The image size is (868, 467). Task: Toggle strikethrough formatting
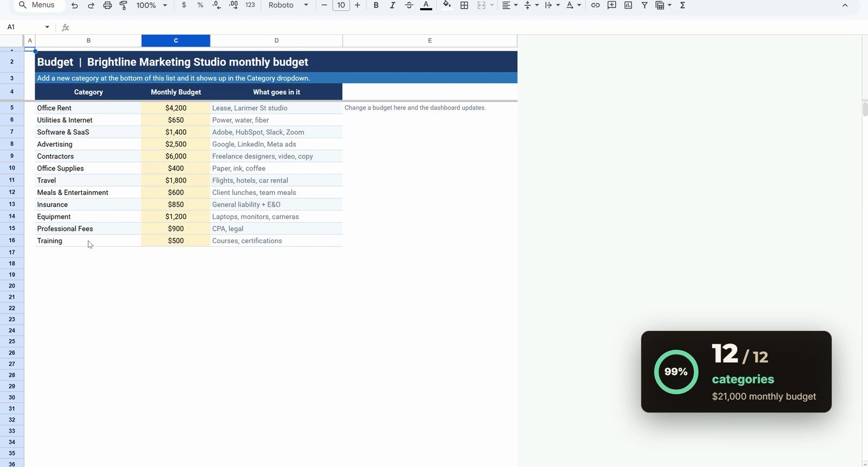click(x=409, y=5)
